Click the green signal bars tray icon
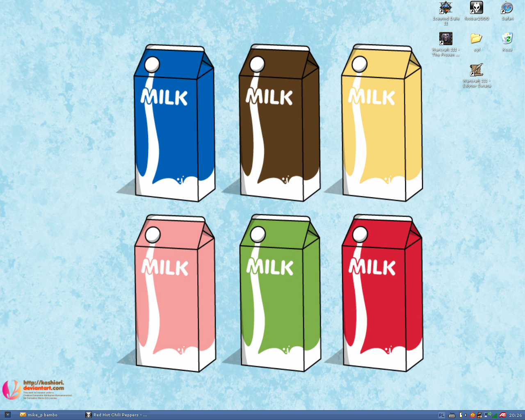The height and width of the screenshot is (420, 525). [x=494, y=415]
